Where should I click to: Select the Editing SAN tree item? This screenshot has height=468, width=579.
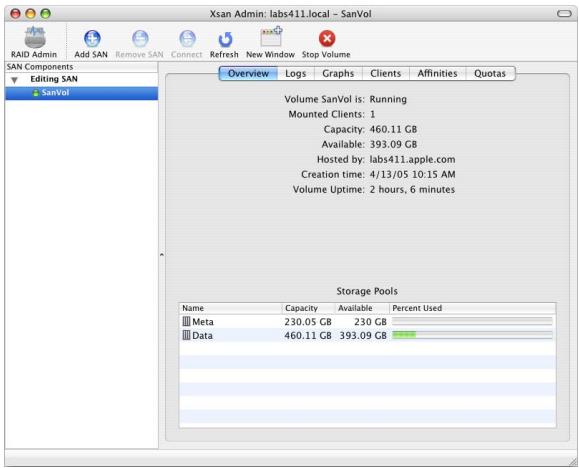coord(54,79)
